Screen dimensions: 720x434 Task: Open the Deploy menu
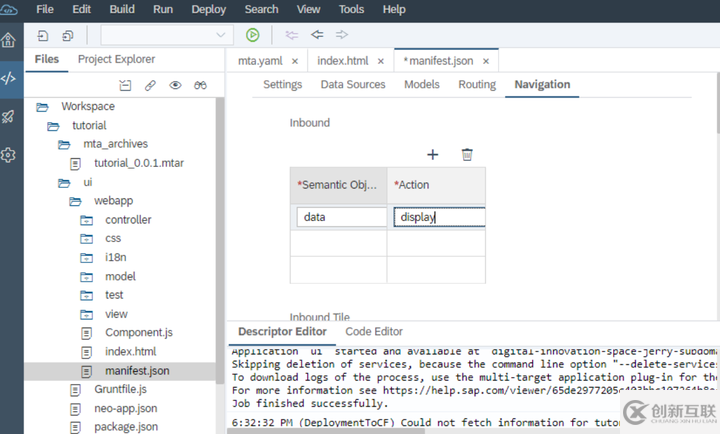point(209,9)
